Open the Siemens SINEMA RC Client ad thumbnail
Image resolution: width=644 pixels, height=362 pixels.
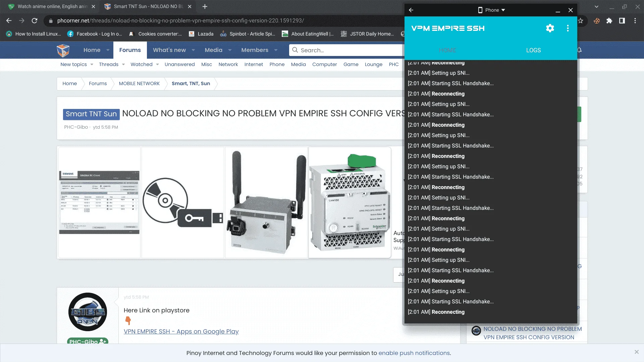pyautogui.click(x=99, y=202)
